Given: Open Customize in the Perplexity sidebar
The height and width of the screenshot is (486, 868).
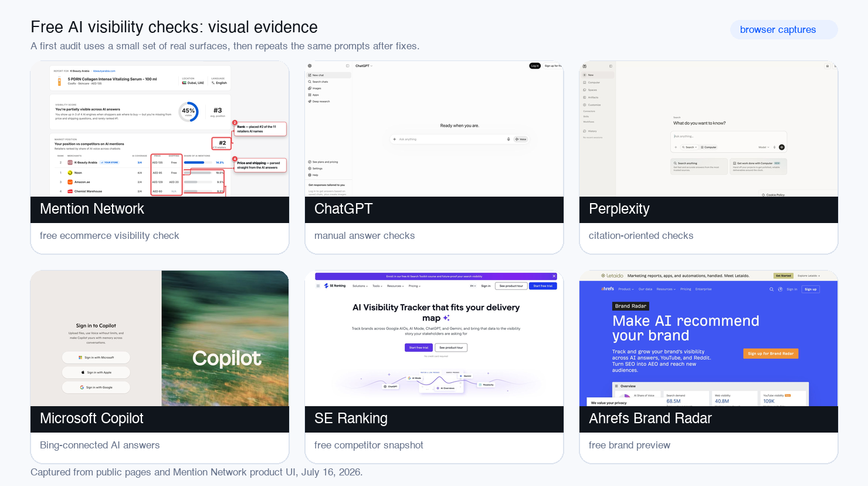Looking at the screenshot, I should click(x=592, y=105).
